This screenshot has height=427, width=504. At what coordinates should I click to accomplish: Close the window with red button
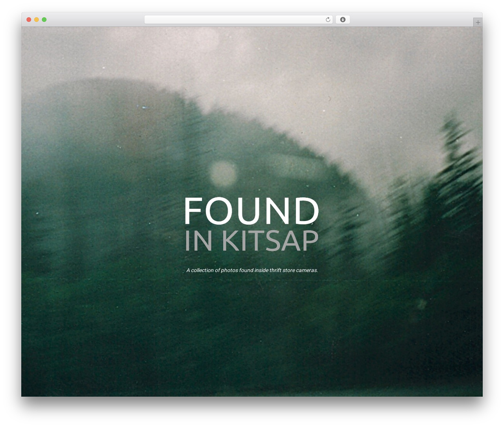click(29, 20)
